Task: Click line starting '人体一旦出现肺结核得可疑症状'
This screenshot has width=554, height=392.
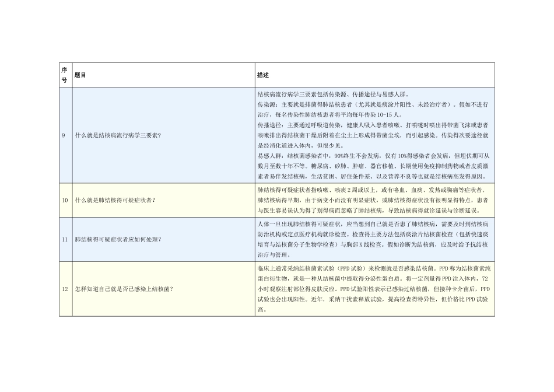Action: point(373,224)
